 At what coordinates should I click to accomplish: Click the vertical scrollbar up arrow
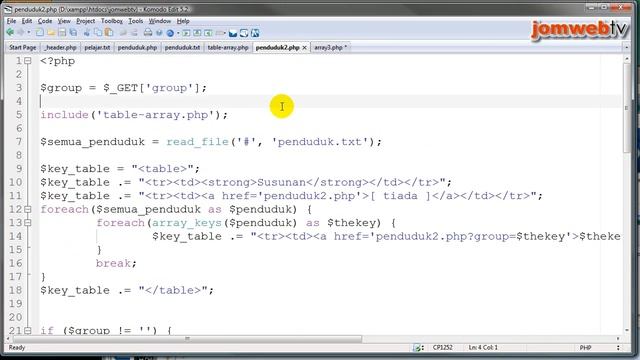point(627,59)
